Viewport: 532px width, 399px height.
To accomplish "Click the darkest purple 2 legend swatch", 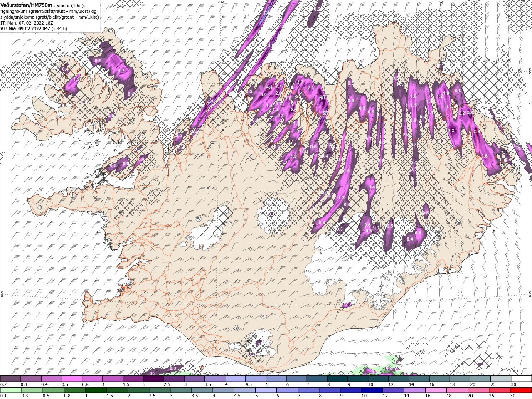I will tap(153, 379).
